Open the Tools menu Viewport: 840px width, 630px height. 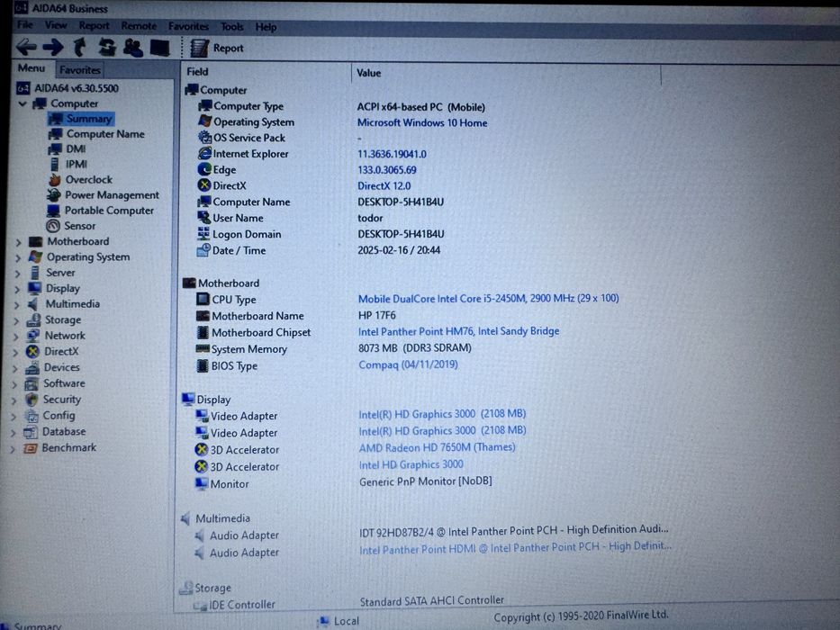coord(232,27)
